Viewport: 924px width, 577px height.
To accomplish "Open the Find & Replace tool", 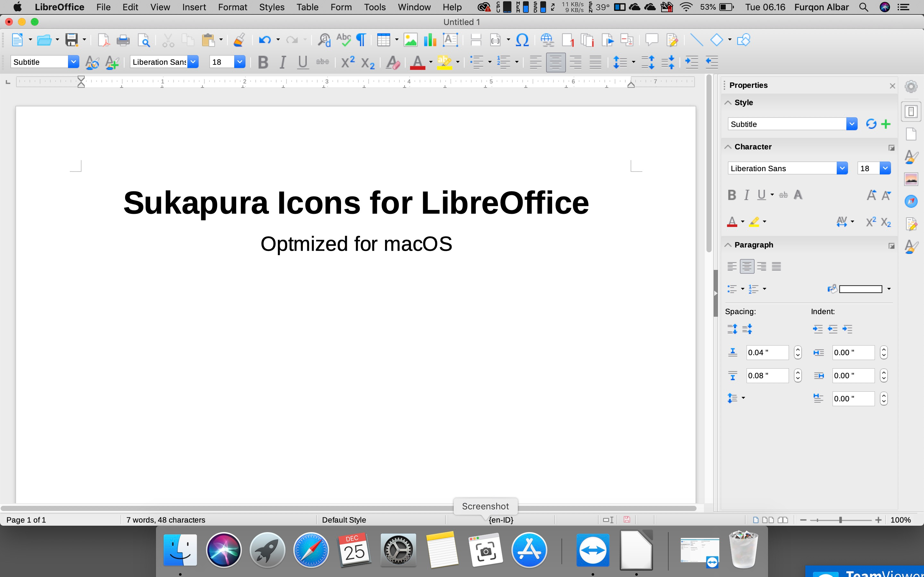I will point(324,40).
